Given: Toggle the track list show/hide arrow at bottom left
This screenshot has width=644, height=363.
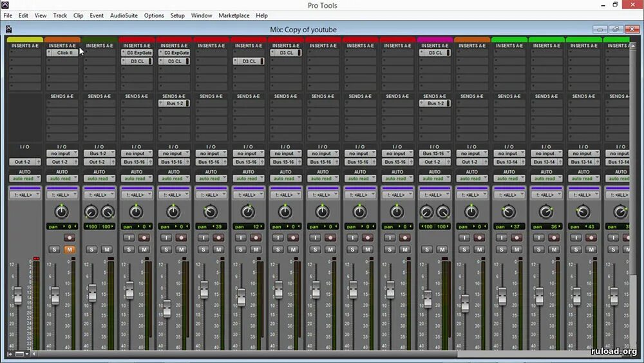Looking at the screenshot, I should [x=10, y=353].
